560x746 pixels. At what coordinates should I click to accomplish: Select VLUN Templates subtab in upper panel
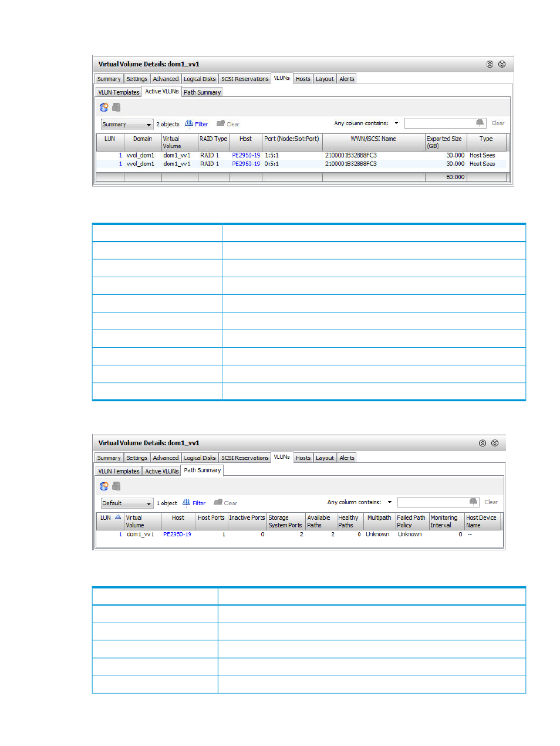coord(119,92)
